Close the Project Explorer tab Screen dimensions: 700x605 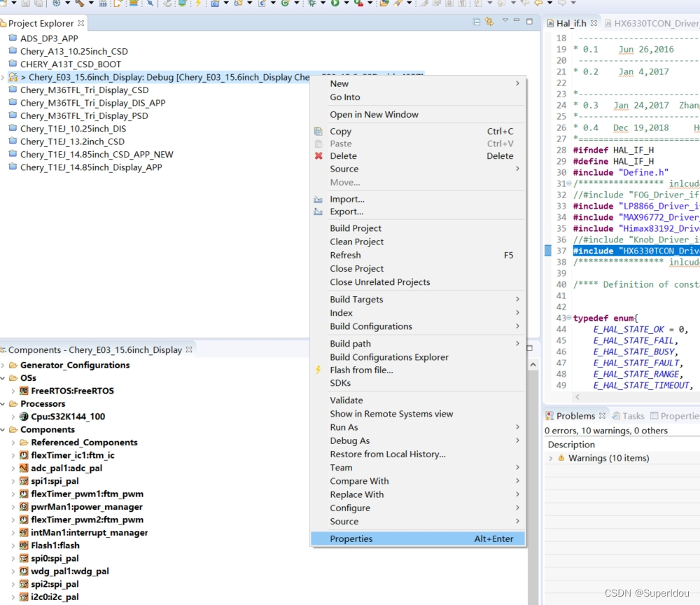80,23
